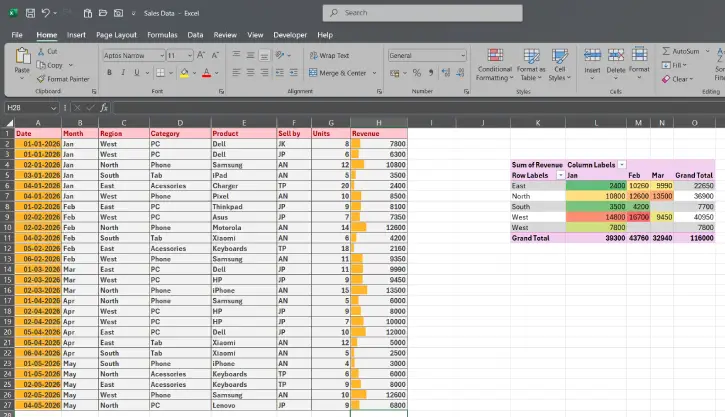Switch to the Developer tab
This screenshot has height=417, width=725.
click(290, 35)
